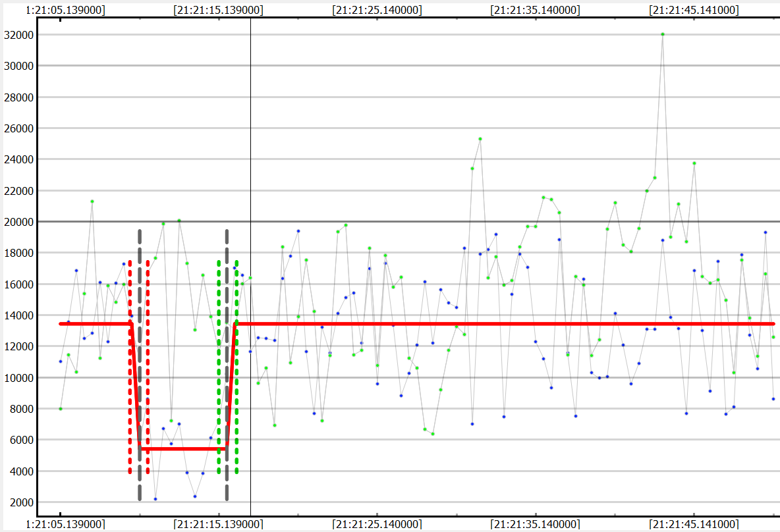Click the red low plateau segment near 5400

point(183,449)
